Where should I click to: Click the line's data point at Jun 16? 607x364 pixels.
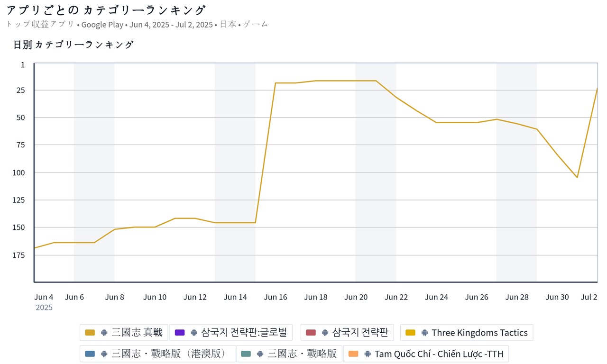click(276, 83)
